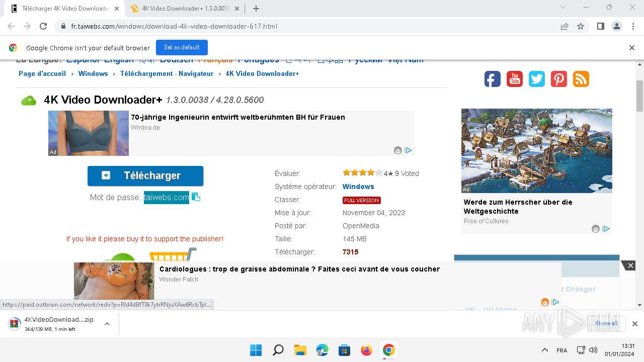Screen dimensions: 644x362
Task: Click the blue Télécharger button
Action: click(145, 175)
